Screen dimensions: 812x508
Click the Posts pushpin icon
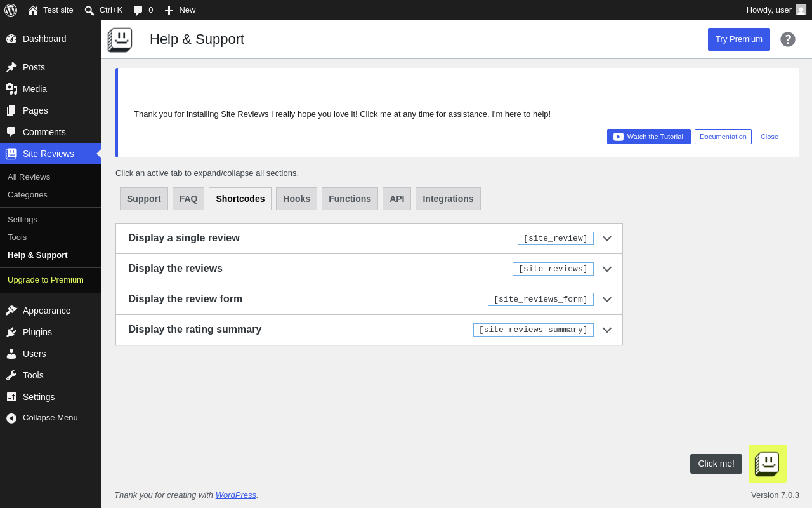11,67
